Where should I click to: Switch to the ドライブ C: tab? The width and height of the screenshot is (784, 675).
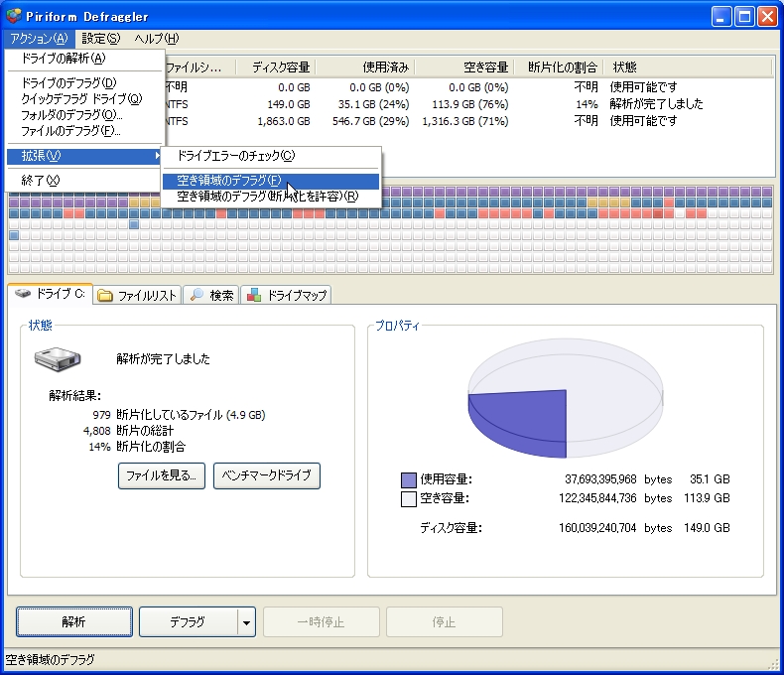point(51,294)
